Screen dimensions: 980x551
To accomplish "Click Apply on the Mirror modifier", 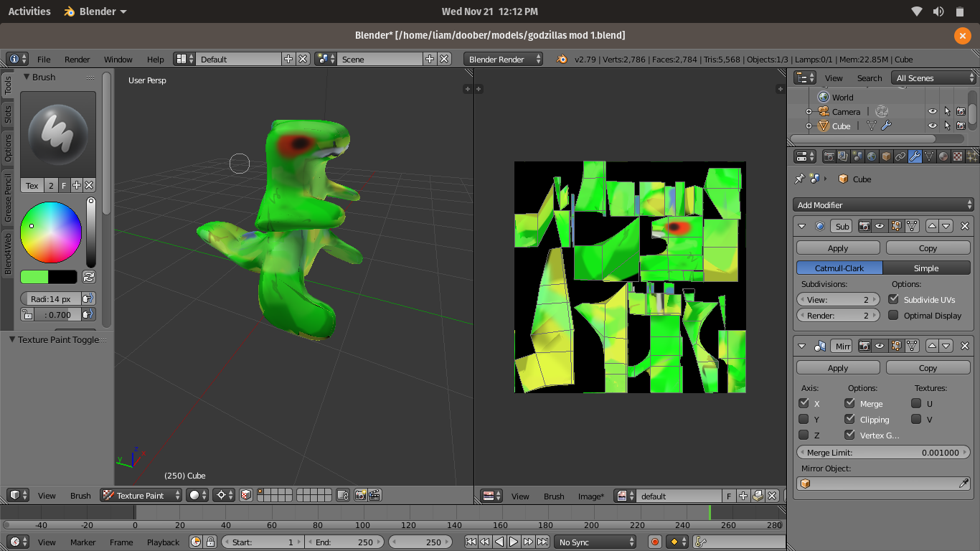I will click(837, 368).
